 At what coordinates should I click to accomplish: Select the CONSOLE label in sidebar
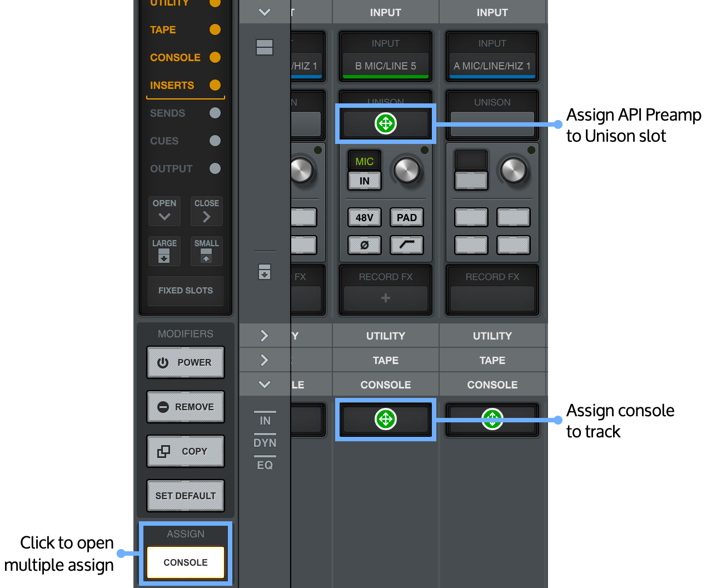coord(175,57)
